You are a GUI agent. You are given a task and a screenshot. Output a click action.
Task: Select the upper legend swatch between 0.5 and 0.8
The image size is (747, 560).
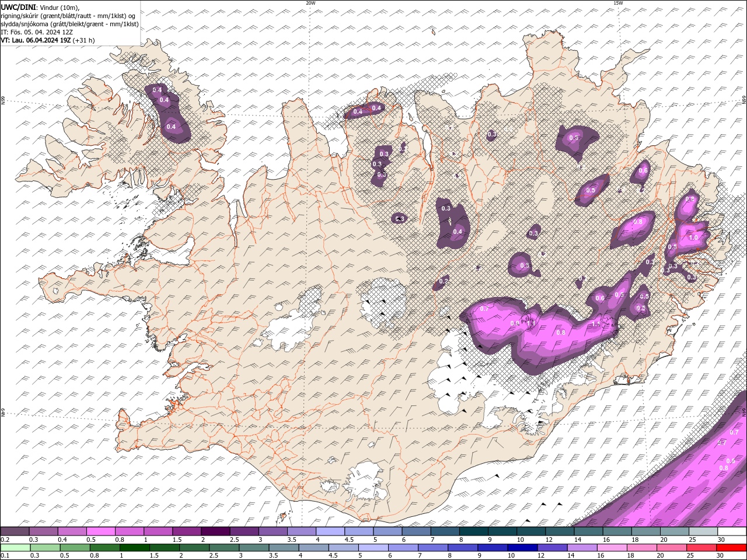tap(100, 531)
